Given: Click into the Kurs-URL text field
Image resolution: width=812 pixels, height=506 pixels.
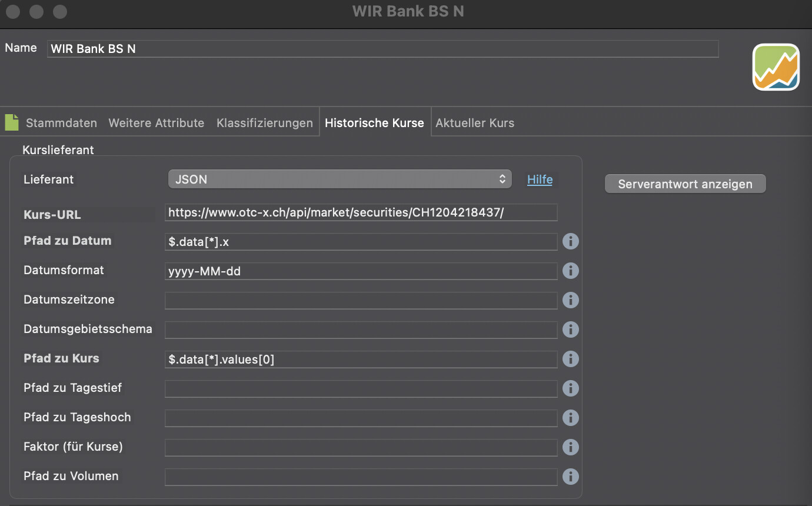Looking at the screenshot, I should pyautogui.click(x=361, y=212).
